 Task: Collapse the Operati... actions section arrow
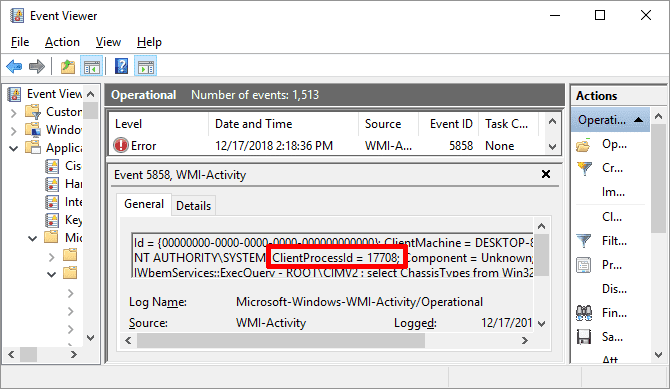pos(638,120)
